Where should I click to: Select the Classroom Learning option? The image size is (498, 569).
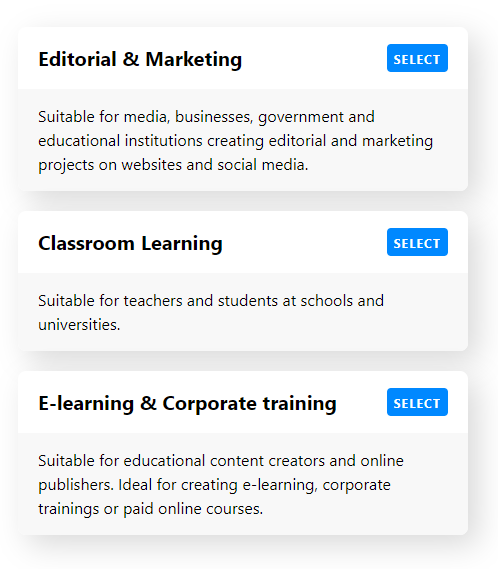click(417, 242)
